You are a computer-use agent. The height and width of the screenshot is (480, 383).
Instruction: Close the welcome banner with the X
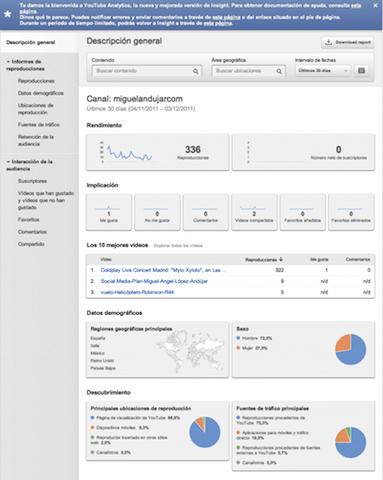[375, 5]
